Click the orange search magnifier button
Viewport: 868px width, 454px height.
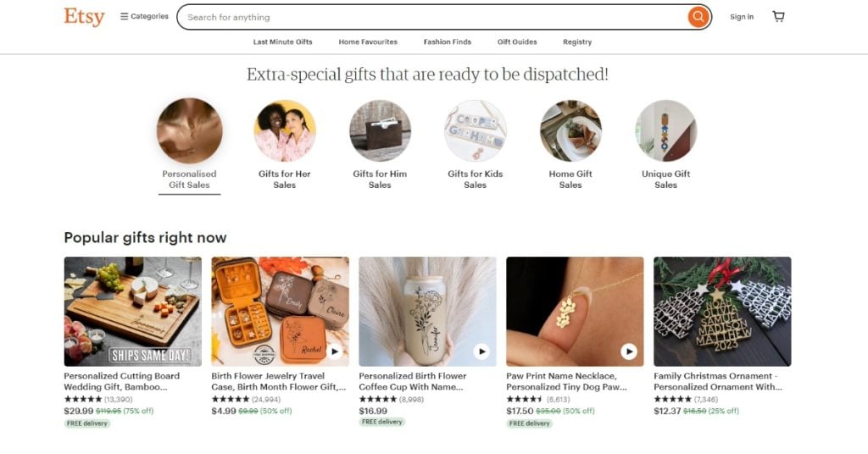point(698,17)
